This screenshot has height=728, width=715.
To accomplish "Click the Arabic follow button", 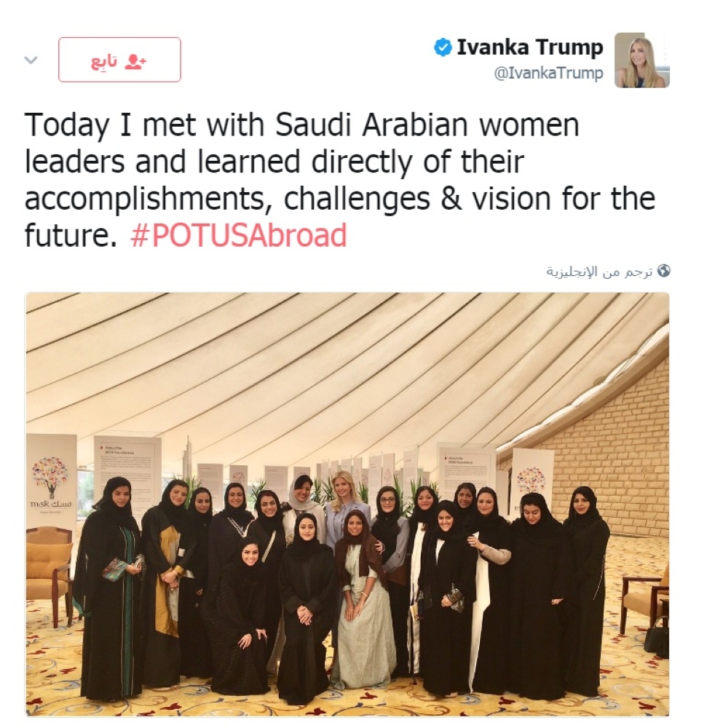I will pyautogui.click(x=119, y=60).
